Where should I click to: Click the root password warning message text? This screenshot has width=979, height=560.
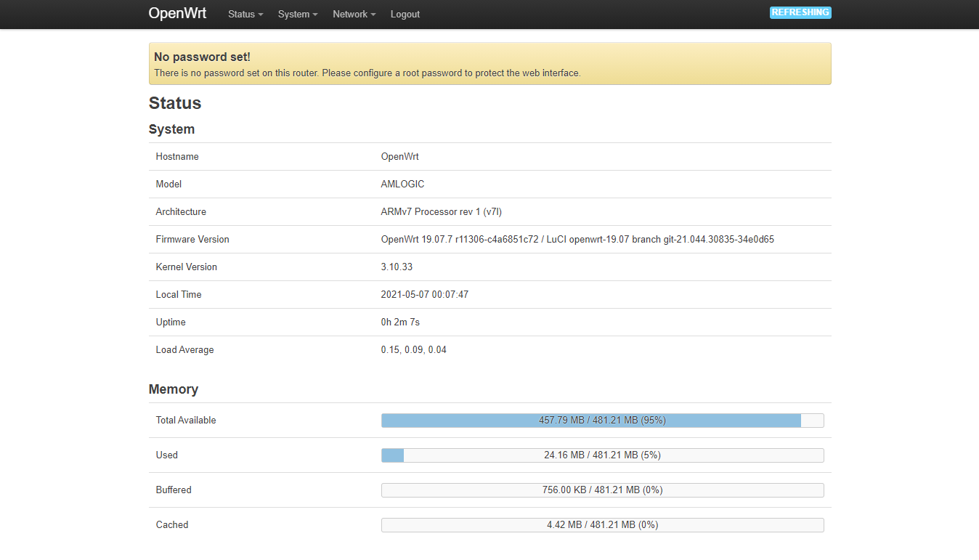(x=367, y=73)
